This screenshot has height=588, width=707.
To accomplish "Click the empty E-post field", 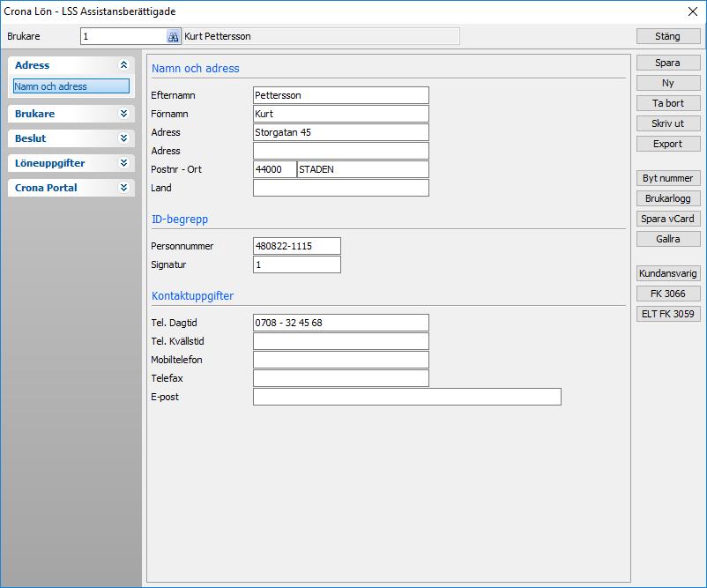I will (x=407, y=397).
